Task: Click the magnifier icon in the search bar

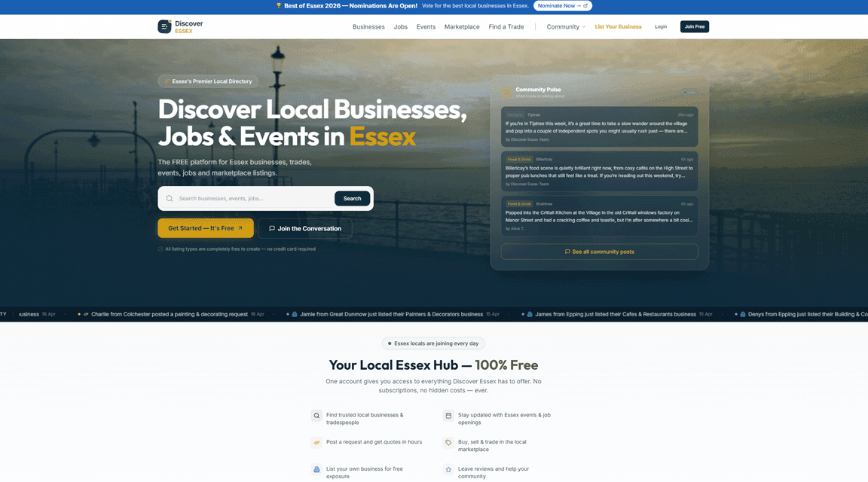Action: coord(170,199)
